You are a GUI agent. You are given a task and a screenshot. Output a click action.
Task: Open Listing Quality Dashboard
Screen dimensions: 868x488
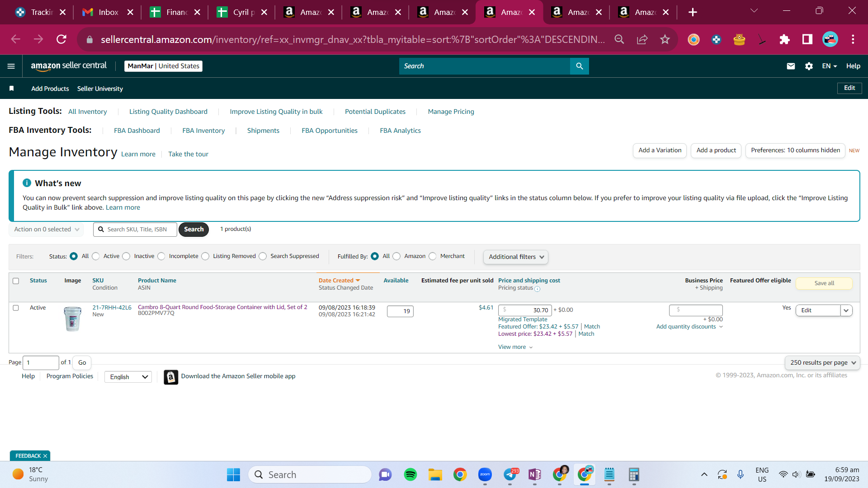pos(168,112)
